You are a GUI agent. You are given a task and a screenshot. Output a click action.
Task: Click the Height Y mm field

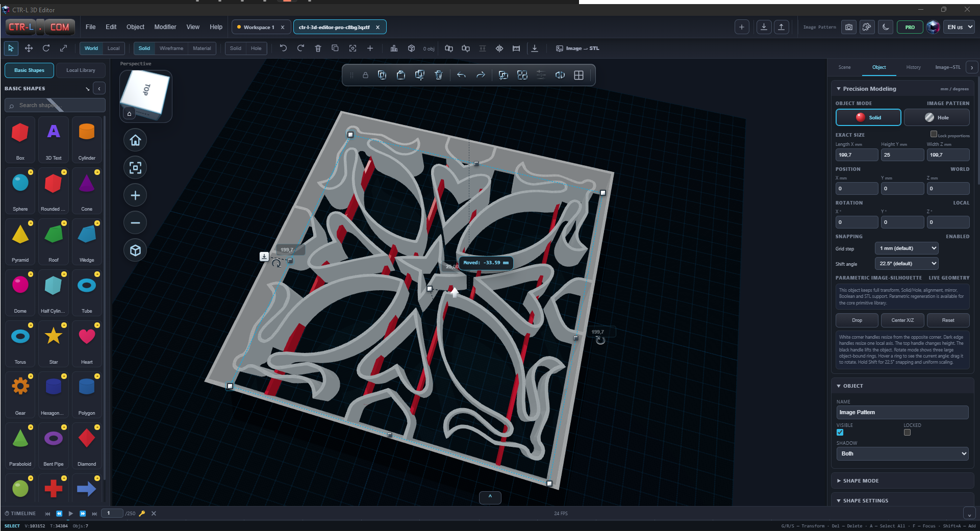(902, 155)
